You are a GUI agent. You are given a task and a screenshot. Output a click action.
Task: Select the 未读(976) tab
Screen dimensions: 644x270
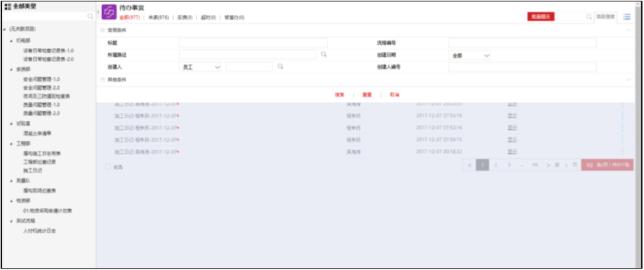[x=159, y=18]
